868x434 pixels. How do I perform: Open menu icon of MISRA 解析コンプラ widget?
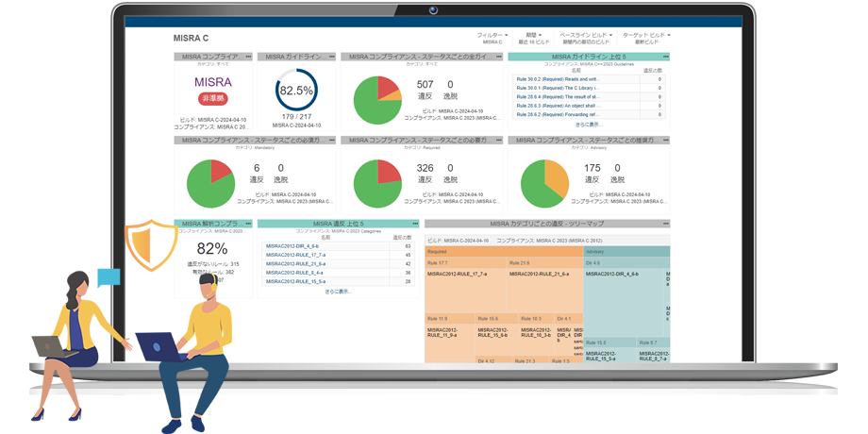click(x=248, y=224)
